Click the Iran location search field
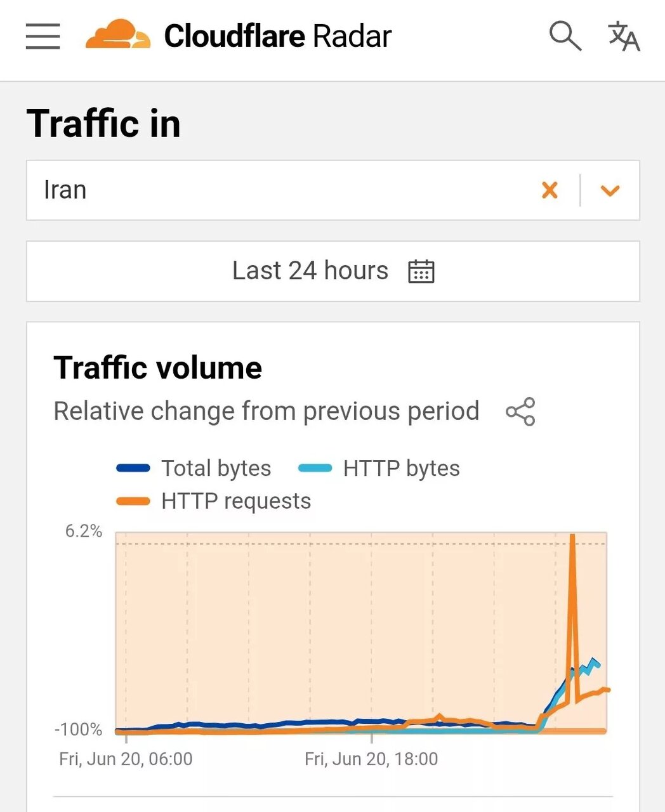 click(x=279, y=190)
